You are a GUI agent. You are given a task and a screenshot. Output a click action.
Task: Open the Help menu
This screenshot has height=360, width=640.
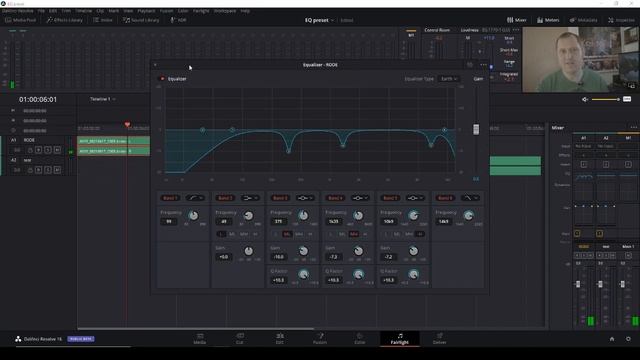(245, 11)
